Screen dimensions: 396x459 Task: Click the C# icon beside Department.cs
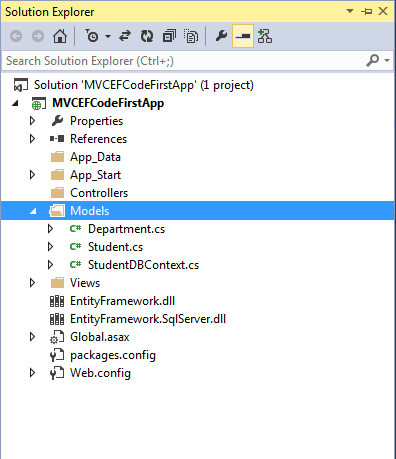point(75,228)
